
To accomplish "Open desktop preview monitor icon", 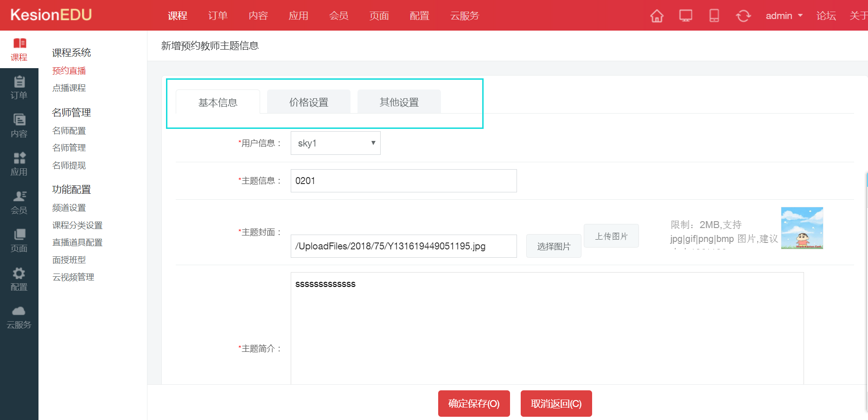I will 685,16.
